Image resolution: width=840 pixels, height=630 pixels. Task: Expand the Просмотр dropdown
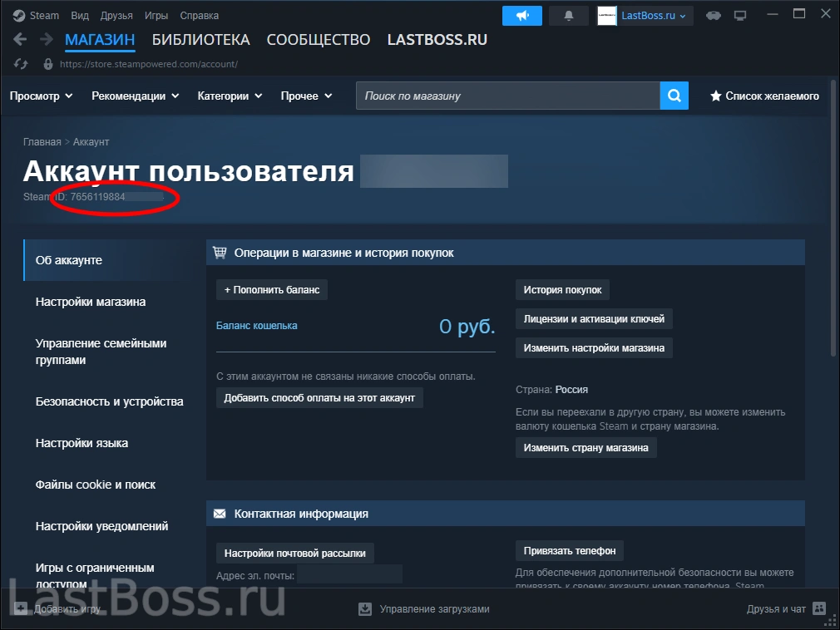click(x=41, y=96)
